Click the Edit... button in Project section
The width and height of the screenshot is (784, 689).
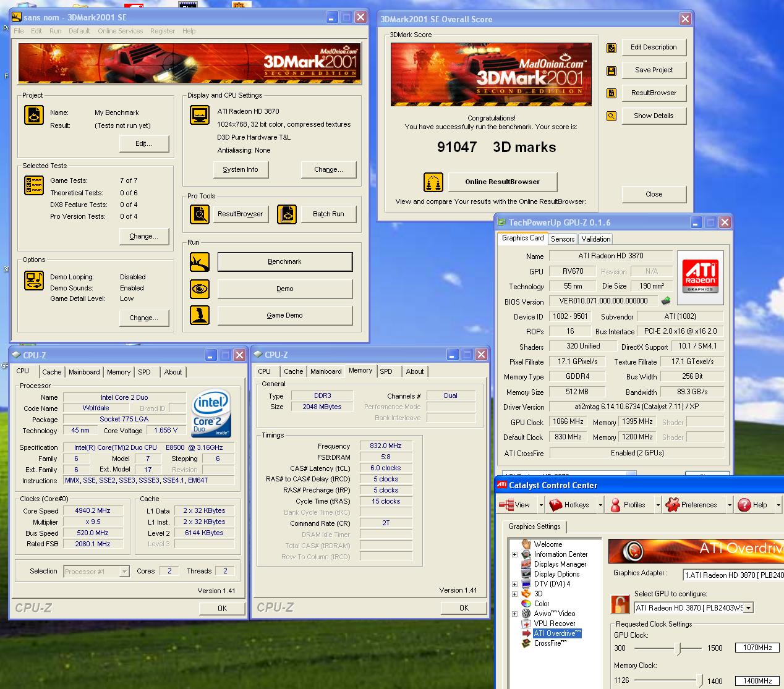(x=144, y=143)
